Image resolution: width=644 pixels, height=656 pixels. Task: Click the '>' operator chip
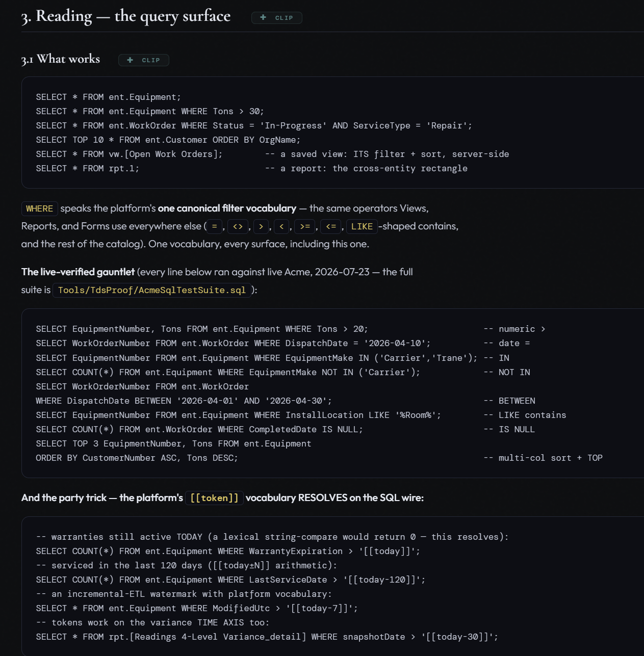click(x=261, y=226)
